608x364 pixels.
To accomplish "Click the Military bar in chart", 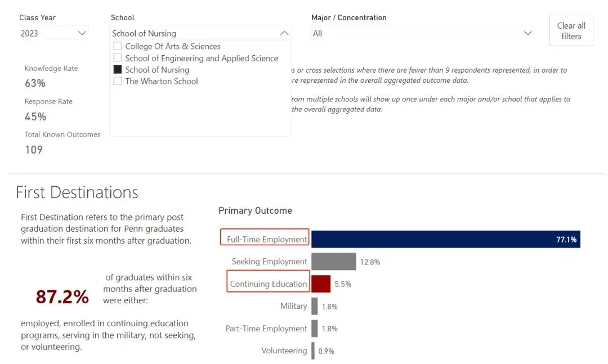I will coord(315,306).
